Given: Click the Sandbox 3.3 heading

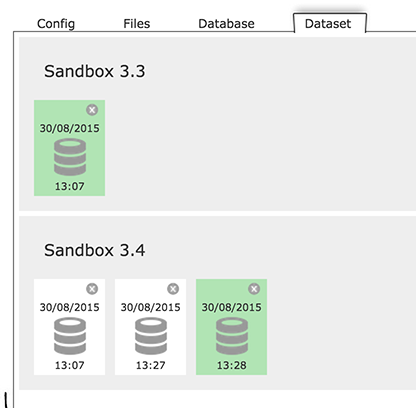Looking at the screenshot, I should point(95,71).
